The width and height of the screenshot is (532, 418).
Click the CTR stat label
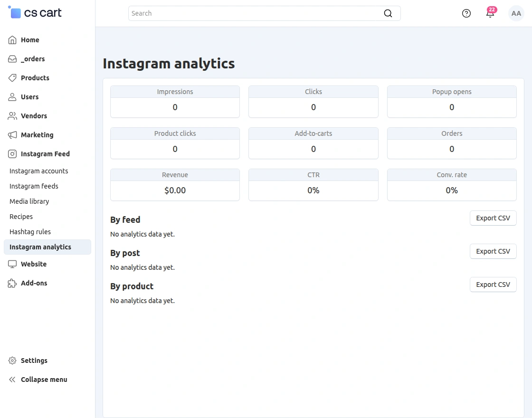(x=313, y=175)
